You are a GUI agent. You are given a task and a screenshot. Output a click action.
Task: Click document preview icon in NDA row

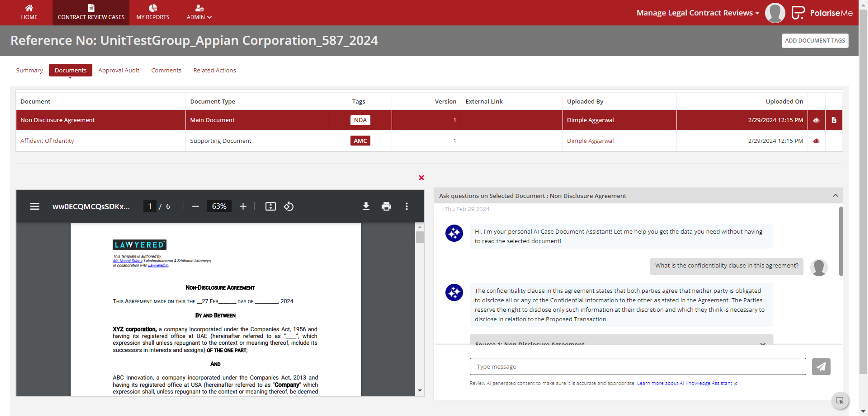(834, 120)
